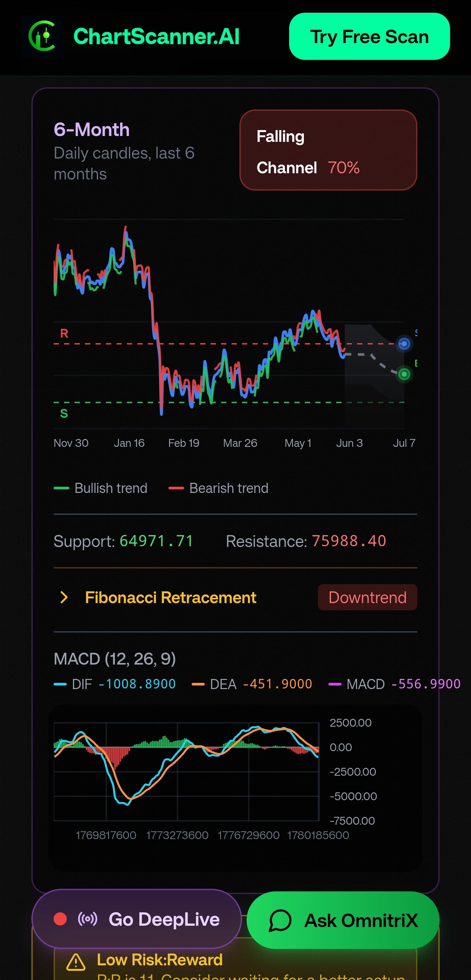Select the Feb 19 date axis label

(x=183, y=443)
